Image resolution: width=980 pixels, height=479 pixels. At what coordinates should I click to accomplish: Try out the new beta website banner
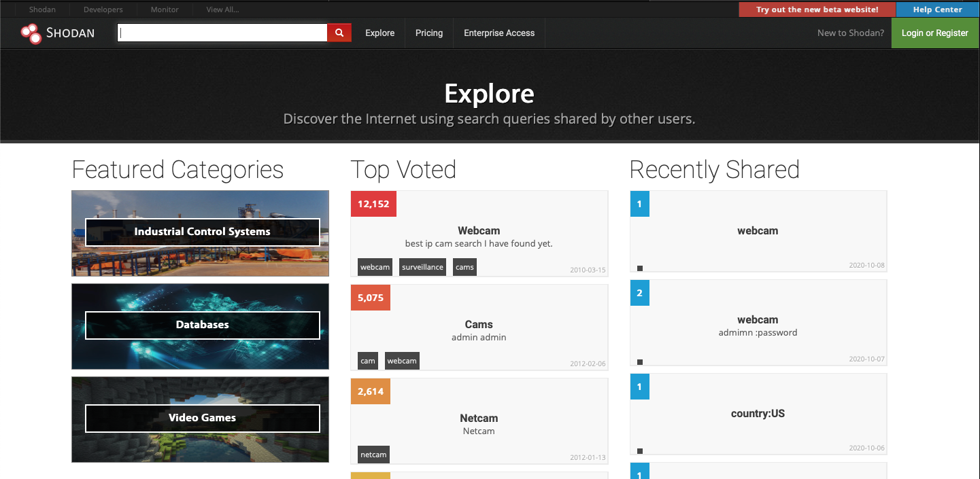817,10
